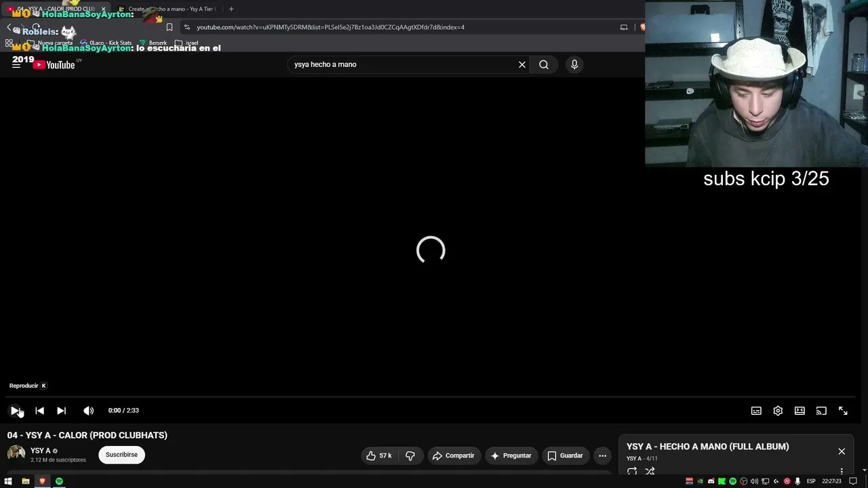This screenshot has height=488, width=868.
Task: Change ESP input language
Action: pos(811,481)
